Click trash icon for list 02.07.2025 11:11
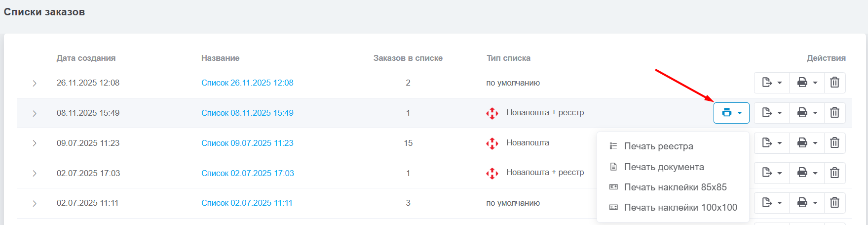Image resolution: width=868 pixels, height=225 pixels. 834,203
